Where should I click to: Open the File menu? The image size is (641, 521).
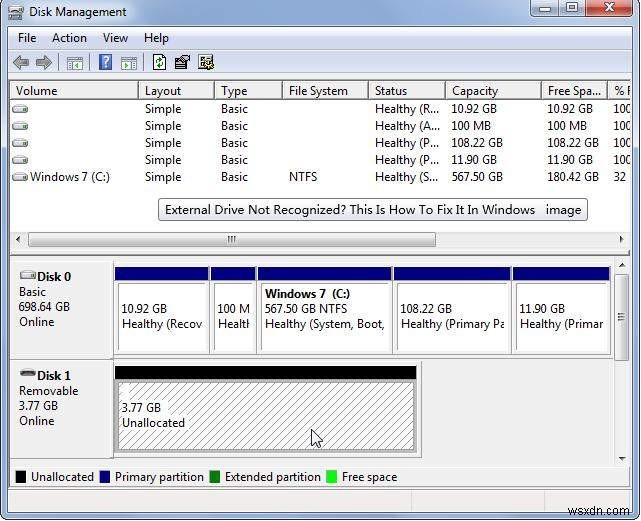pos(27,38)
